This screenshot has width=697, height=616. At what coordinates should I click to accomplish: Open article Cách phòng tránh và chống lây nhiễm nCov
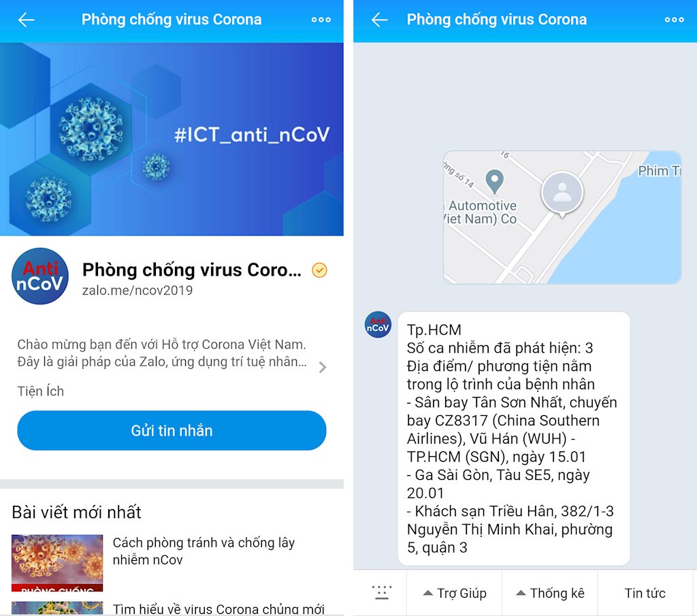coord(204,551)
